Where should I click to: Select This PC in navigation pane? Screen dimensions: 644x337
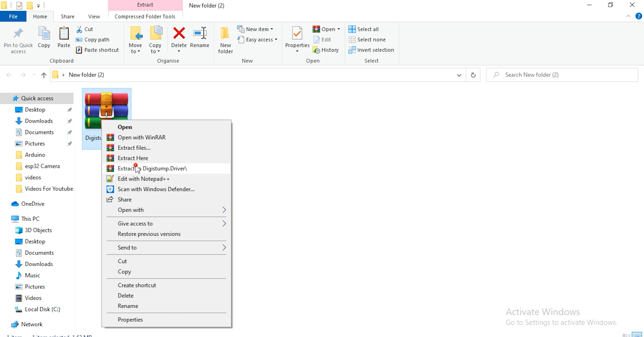30,219
